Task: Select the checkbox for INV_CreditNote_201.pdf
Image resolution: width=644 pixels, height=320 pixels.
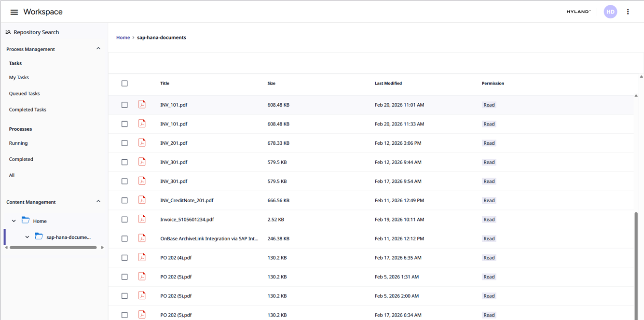Action: pyautogui.click(x=124, y=200)
